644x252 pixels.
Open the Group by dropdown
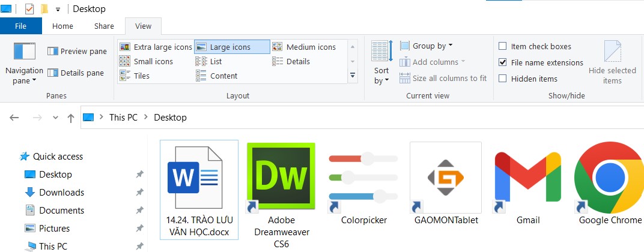click(427, 46)
